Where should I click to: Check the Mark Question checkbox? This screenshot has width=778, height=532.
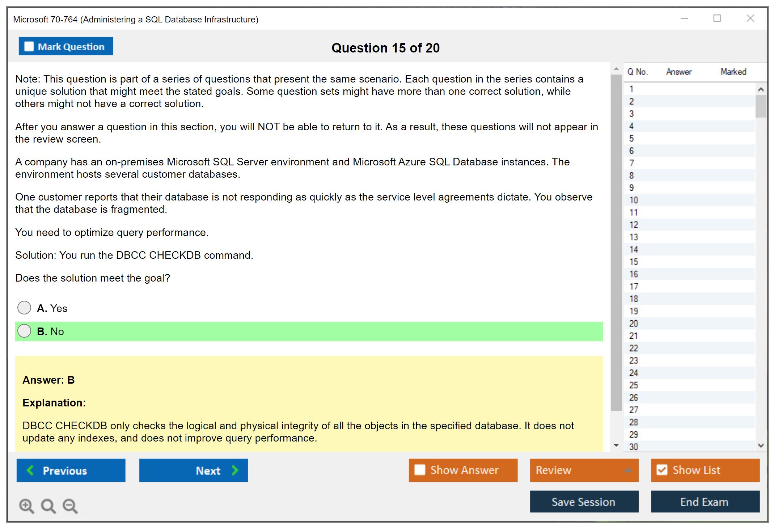[29, 46]
